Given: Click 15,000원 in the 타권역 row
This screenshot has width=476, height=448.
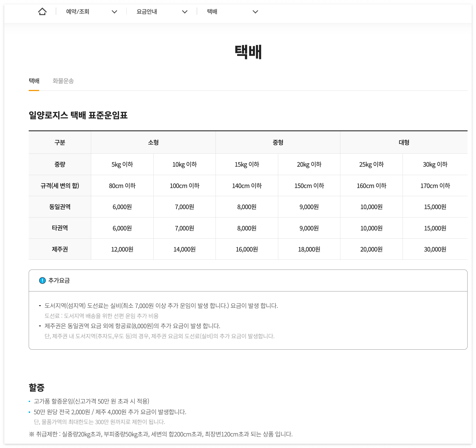Looking at the screenshot, I should (x=435, y=228).
